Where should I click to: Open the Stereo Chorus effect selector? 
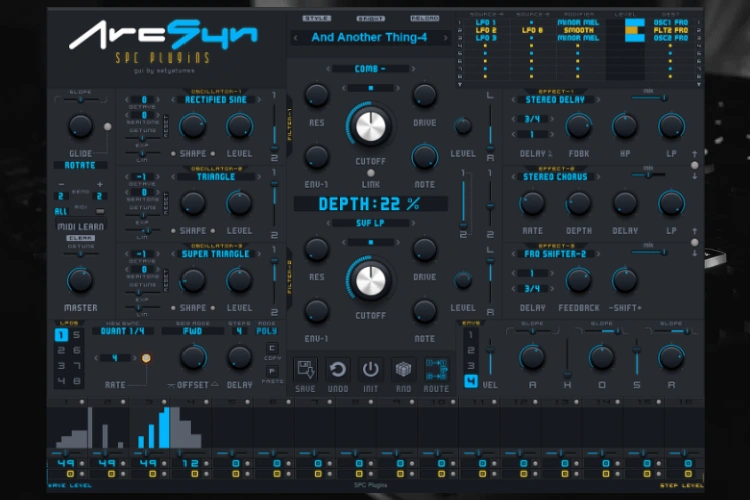(x=555, y=177)
